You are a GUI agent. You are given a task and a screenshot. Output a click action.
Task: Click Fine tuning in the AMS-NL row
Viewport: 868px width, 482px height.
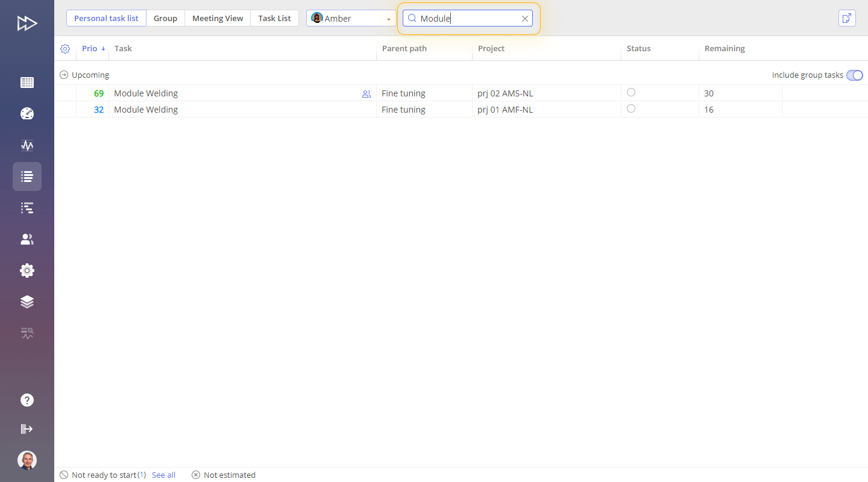pos(403,93)
